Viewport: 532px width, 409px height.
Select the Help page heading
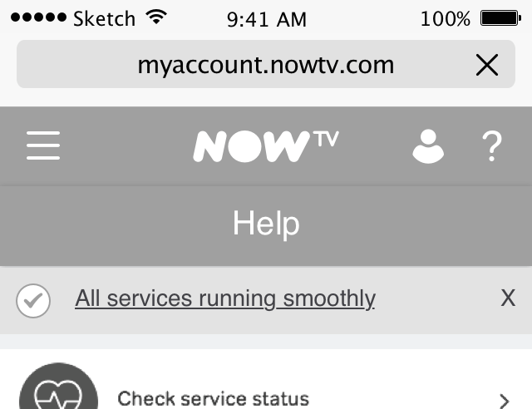click(x=266, y=223)
